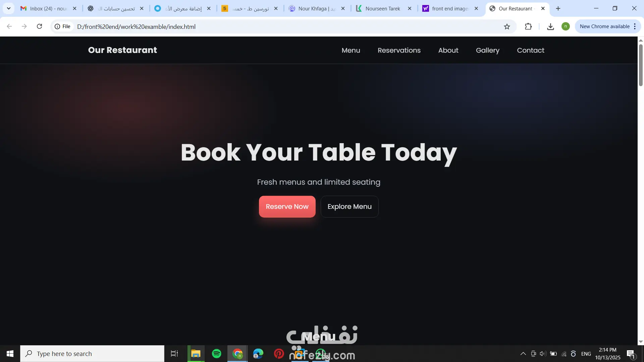644x362 pixels.
Task: Click the Windows taskbar search box
Action: (92, 354)
